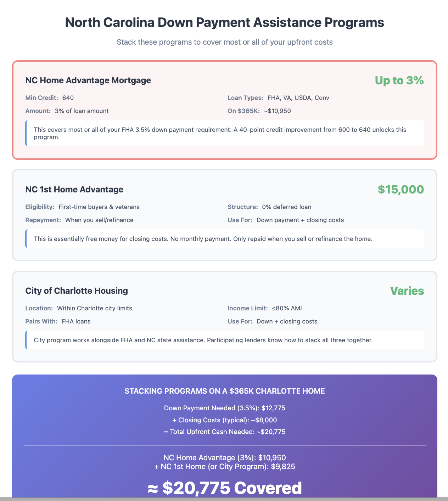Click the Structure 0% deferred loan text
Screen dimensions: 448x501
(x=269, y=207)
